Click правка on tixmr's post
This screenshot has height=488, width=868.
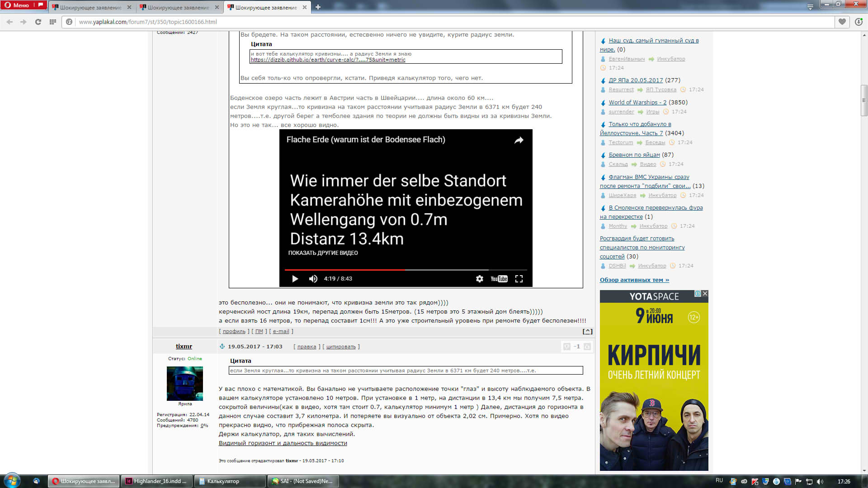[307, 347]
